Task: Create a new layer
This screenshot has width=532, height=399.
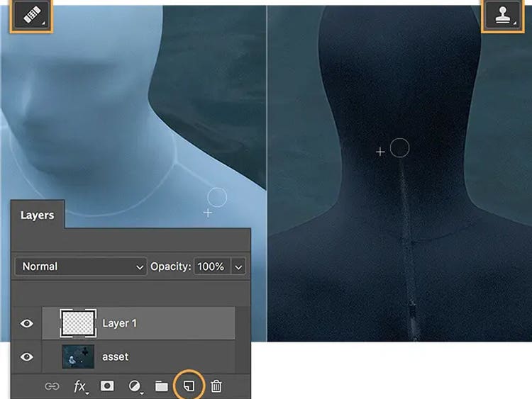Action: 189,386
